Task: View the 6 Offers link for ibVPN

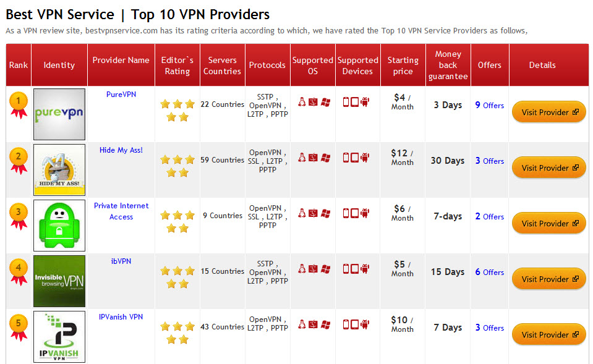Action: [489, 272]
